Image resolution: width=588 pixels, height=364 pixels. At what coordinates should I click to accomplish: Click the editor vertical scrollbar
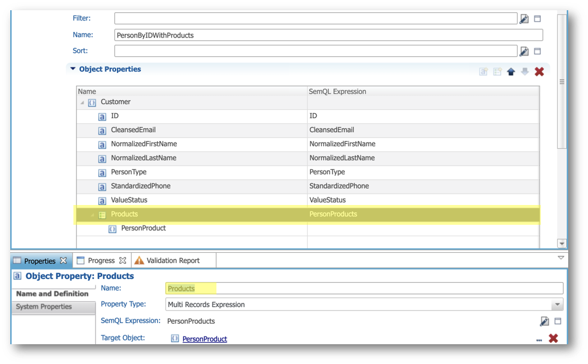point(562,82)
